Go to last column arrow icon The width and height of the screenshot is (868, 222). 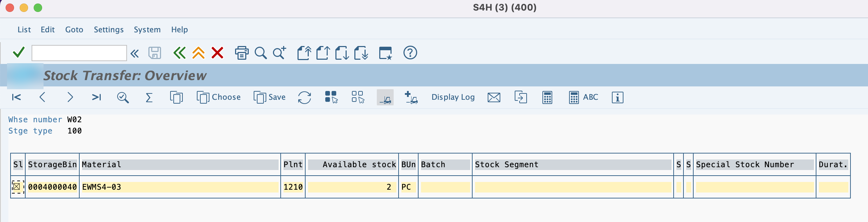coord(96,97)
